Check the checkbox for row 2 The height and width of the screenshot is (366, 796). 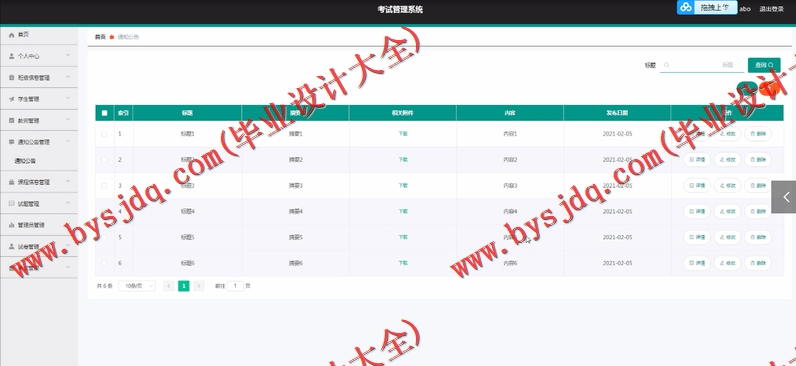point(104,159)
